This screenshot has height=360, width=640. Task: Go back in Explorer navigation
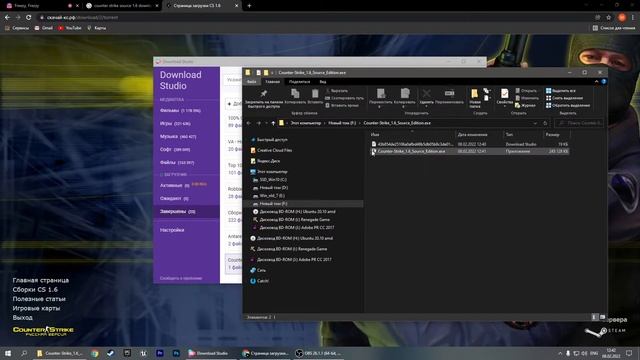pos(249,123)
